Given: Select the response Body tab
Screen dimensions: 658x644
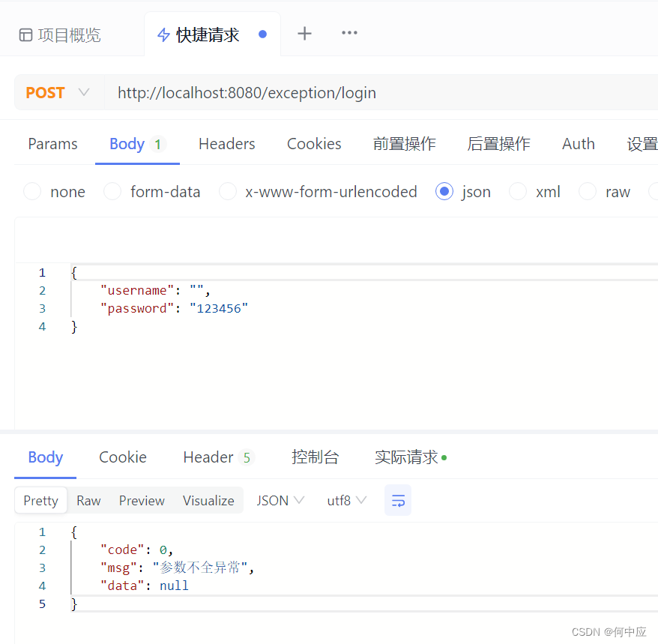Looking at the screenshot, I should 45,457.
